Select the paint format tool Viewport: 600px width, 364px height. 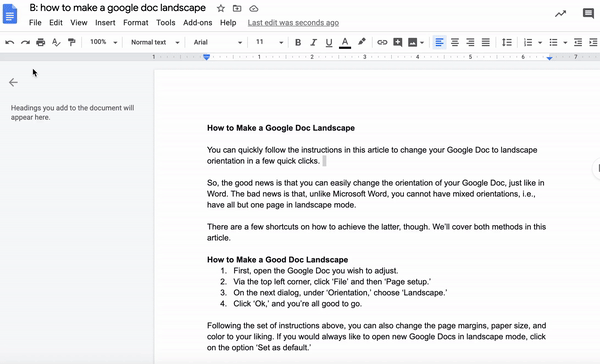click(x=71, y=42)
